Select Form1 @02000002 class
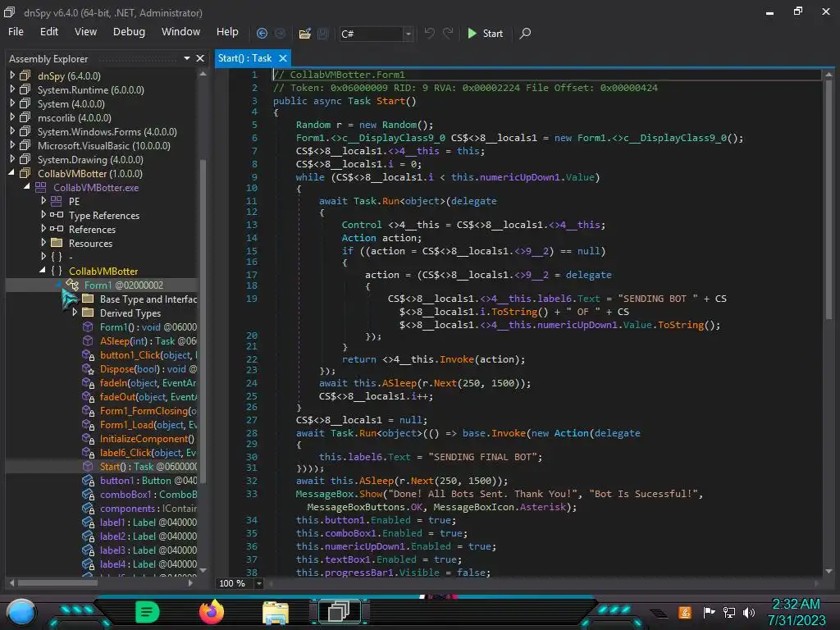The image size is (840, 630). (124, 285)
